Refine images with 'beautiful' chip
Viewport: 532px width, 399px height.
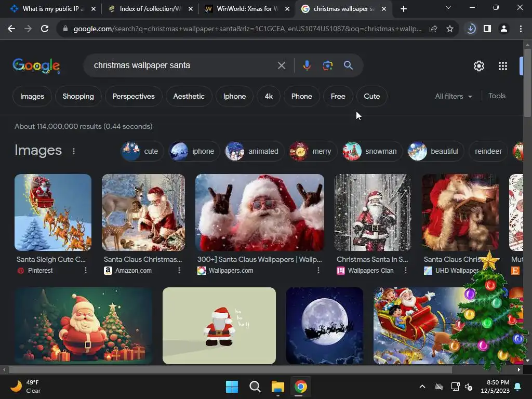436,151
